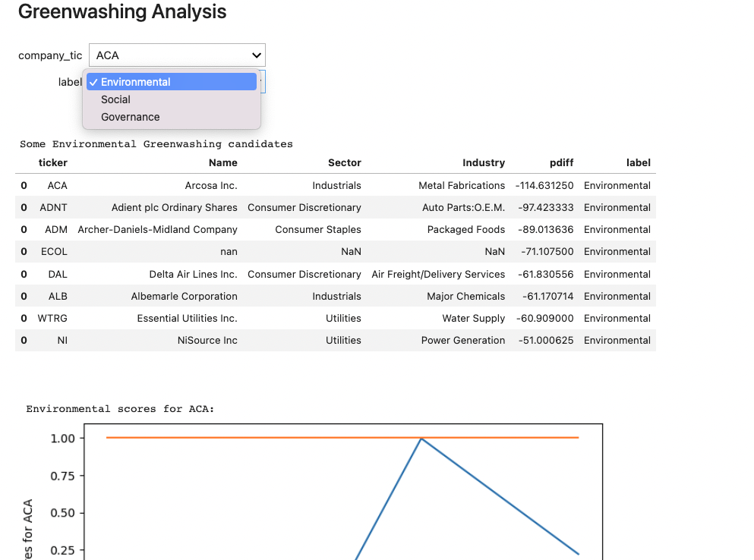
Task: Click Essential Utilities Inc. cell
Action: [187, 319]
